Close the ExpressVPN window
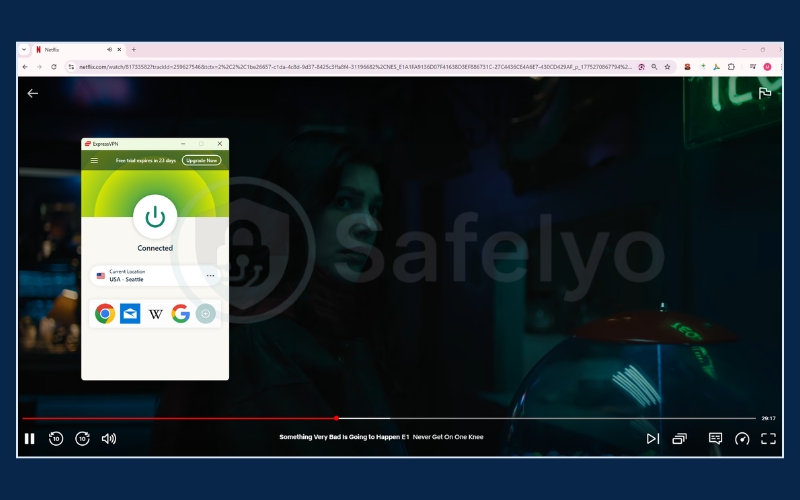Image resolution: width=800 pixels, height=500 pixels. coord(220,144)
